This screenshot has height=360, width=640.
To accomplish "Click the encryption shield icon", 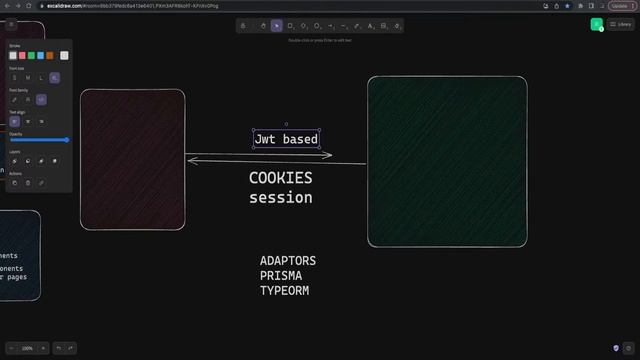I will click(x=616, y=348).
